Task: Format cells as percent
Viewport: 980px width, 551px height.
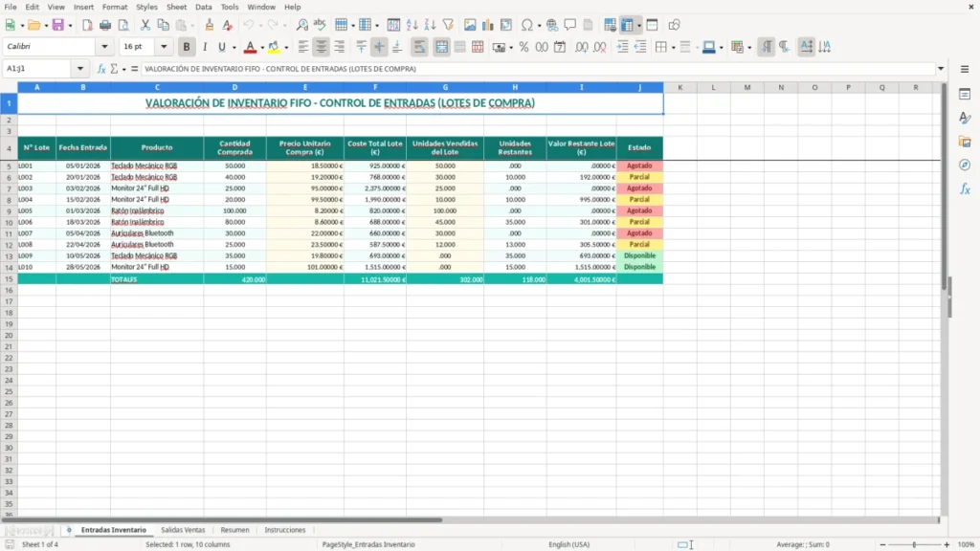Action: point(523,47)
